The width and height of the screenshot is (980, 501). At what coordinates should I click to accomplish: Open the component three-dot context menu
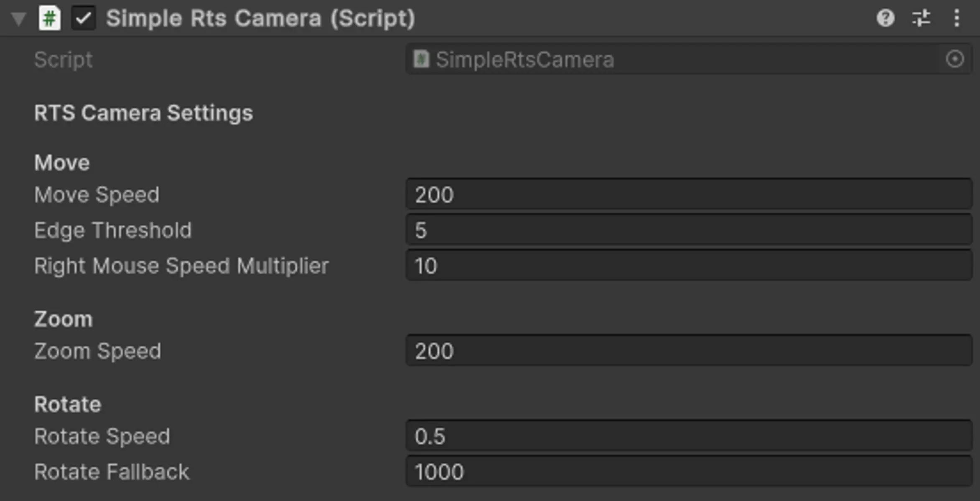point(957,18)
